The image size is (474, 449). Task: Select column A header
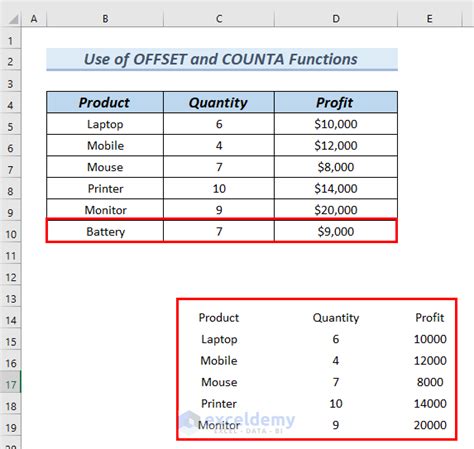click(34, 19)
